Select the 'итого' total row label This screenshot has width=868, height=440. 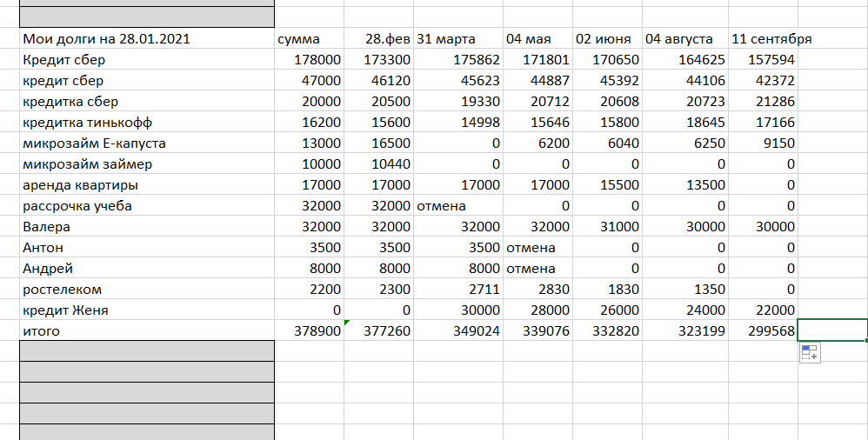click(147, 331)
